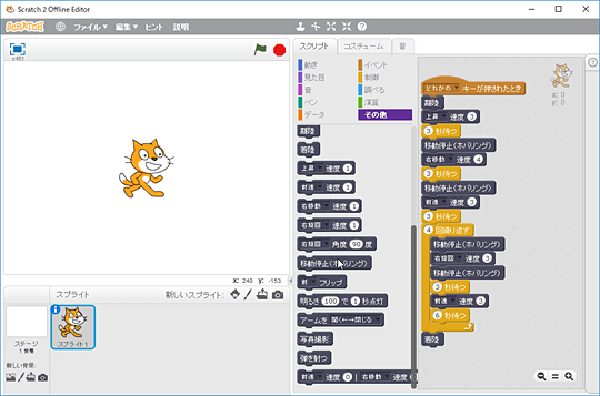Select the duplicate stamp tool in toolbar
Viewport: 600px width, 396px height.
click(x=300, y=26)
